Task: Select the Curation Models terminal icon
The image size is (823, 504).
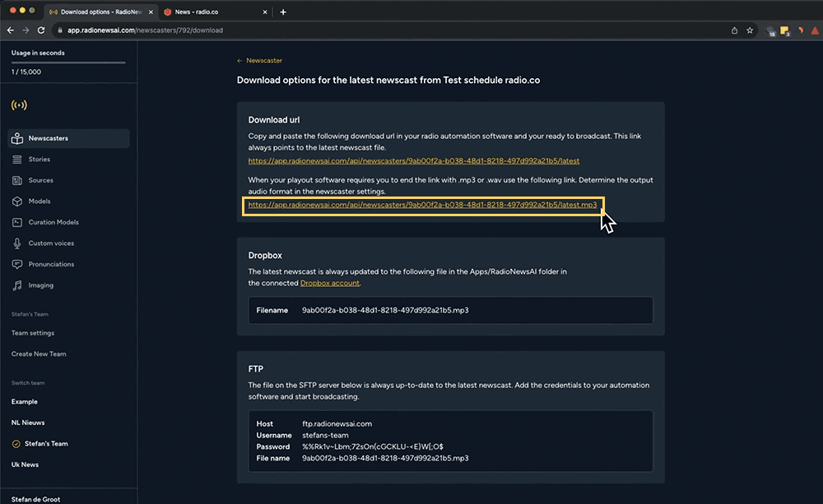Action: pos(16,222)
